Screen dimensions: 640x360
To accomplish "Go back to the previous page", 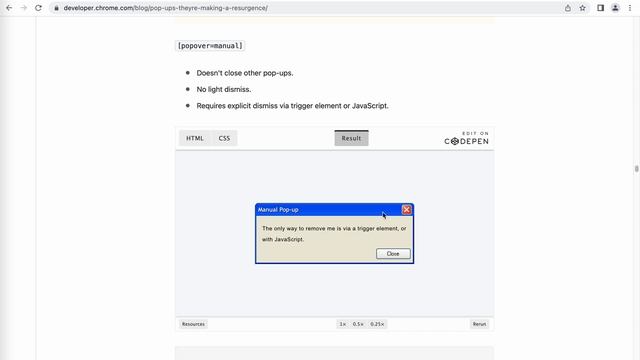I will (x=9, y=8).
